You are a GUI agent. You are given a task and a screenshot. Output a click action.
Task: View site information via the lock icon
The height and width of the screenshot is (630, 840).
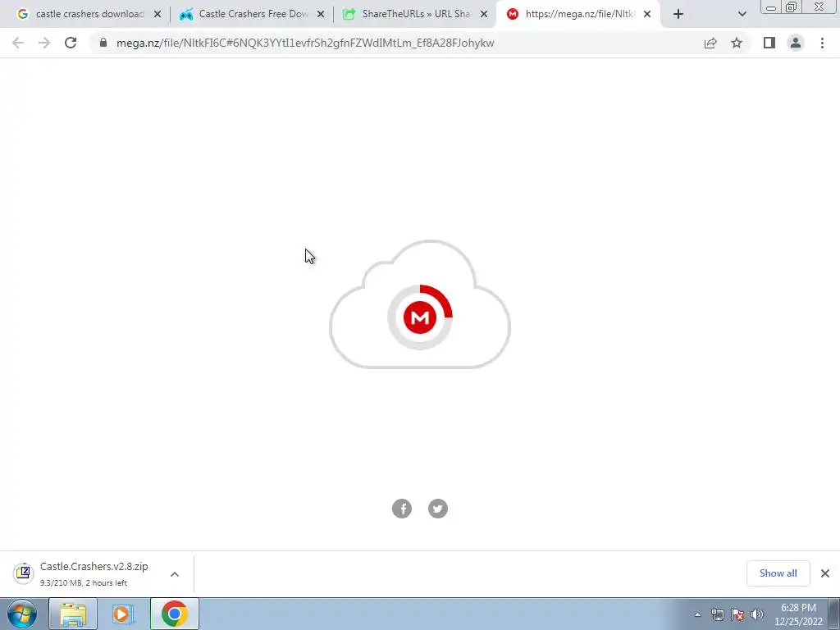[103, 43]
